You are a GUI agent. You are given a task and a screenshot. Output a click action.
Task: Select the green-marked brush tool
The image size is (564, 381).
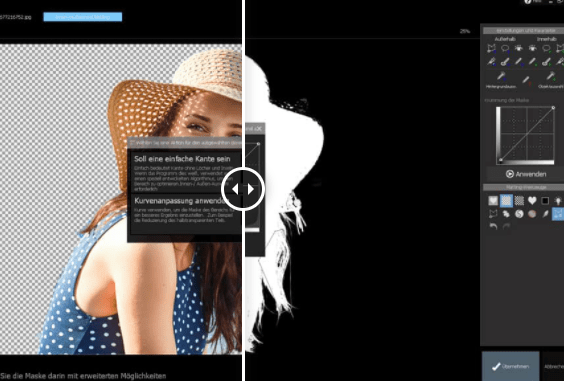546,62
